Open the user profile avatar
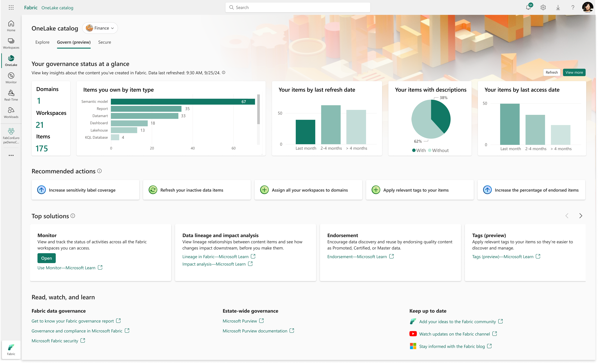598x364 pixels. pyautogui.click(x=588, y=7)
